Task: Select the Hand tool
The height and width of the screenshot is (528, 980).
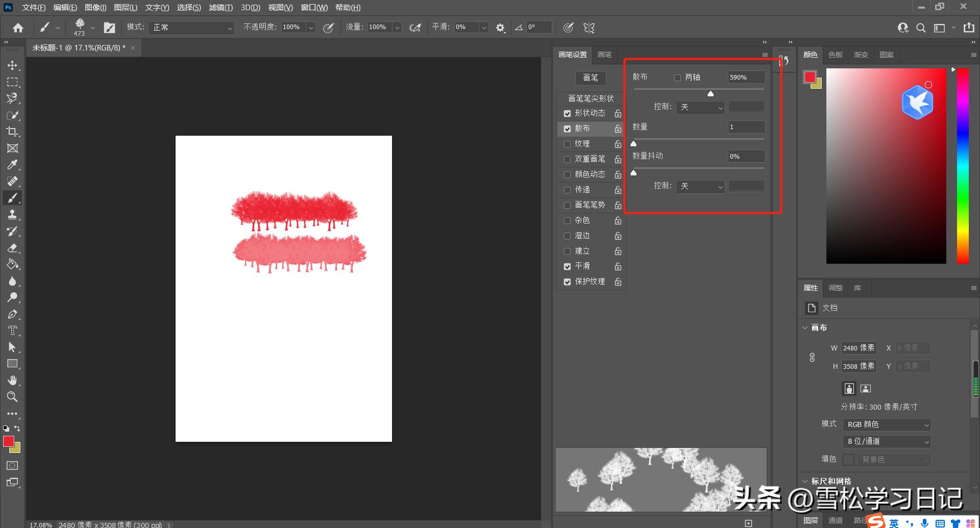Action: [12, 381]
